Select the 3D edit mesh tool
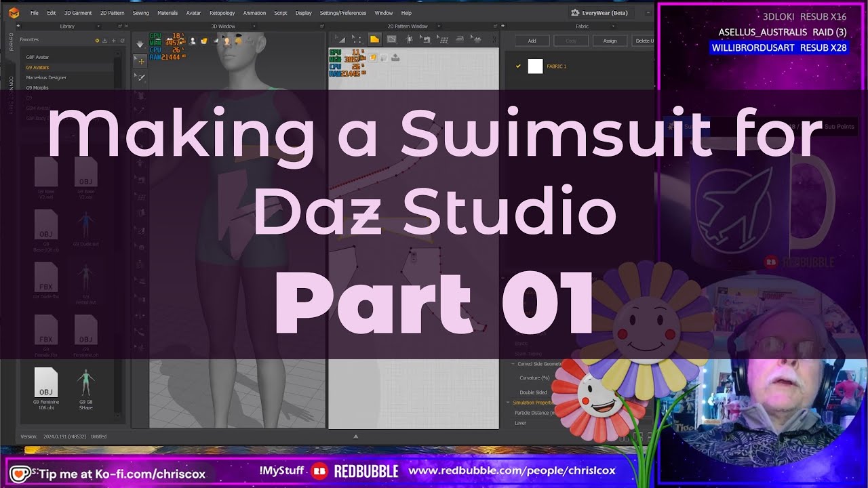Screen dimensions: 868x488 point(141,78)
